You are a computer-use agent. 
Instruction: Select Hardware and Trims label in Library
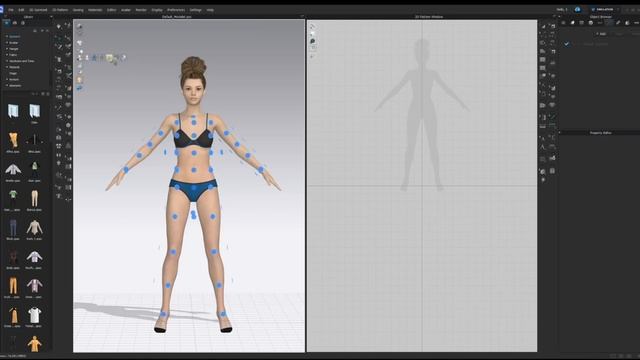(22, 61)
